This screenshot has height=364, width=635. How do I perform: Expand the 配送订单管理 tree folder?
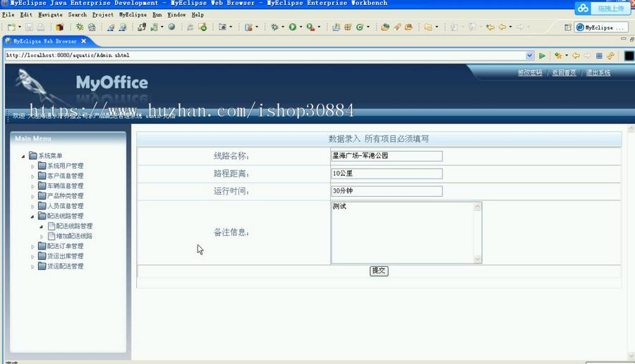[32, 246]
